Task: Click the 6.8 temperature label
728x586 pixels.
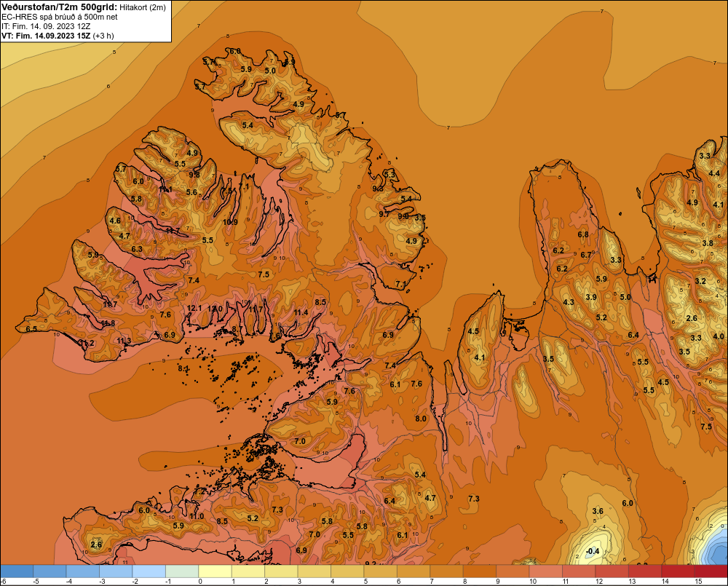Action: tap(583, 234)
